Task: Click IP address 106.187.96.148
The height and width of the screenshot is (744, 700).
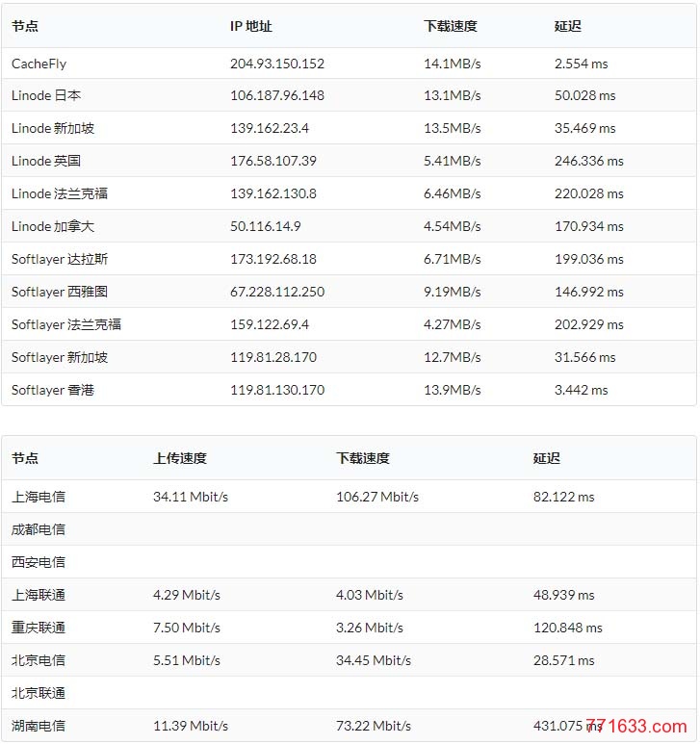Action: coord(277,95)
